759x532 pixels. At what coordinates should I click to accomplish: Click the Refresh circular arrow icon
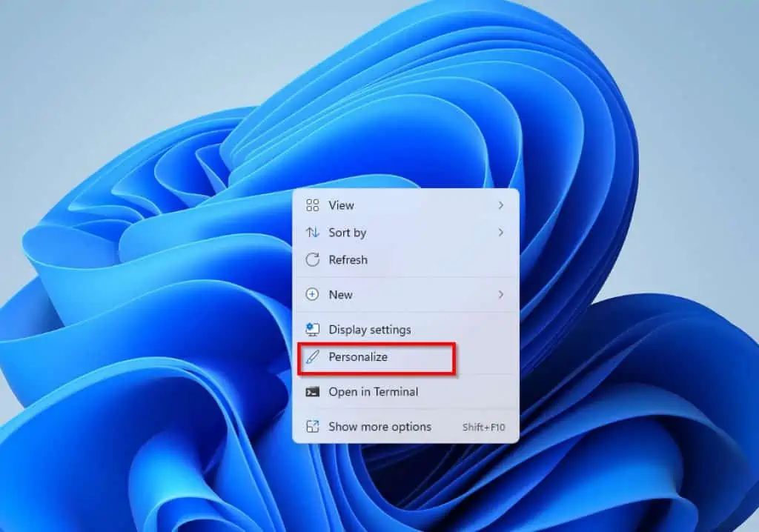(x=314, y=260)
